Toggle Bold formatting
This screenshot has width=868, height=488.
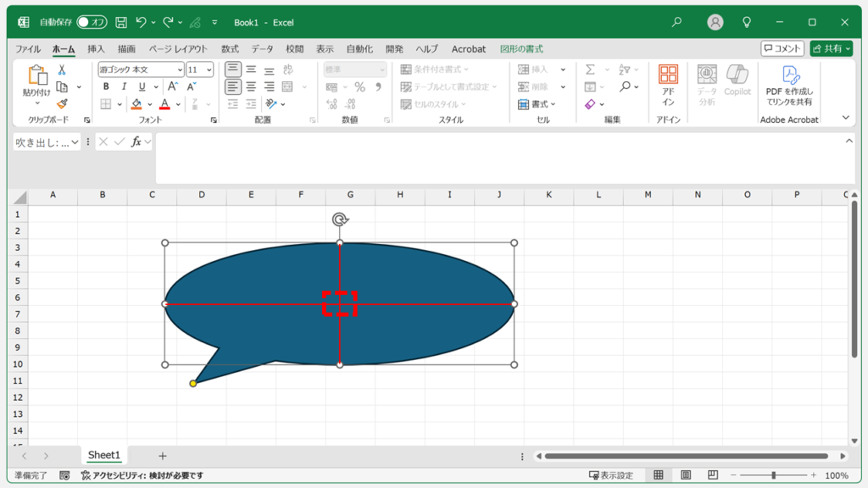[x=106, y=87]
